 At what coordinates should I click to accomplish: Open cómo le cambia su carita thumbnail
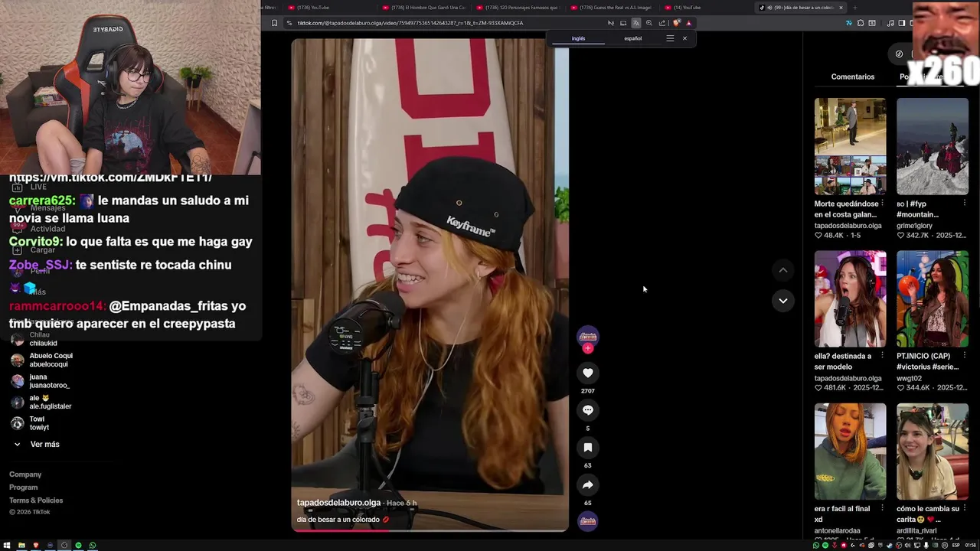[x=932, y=452]
